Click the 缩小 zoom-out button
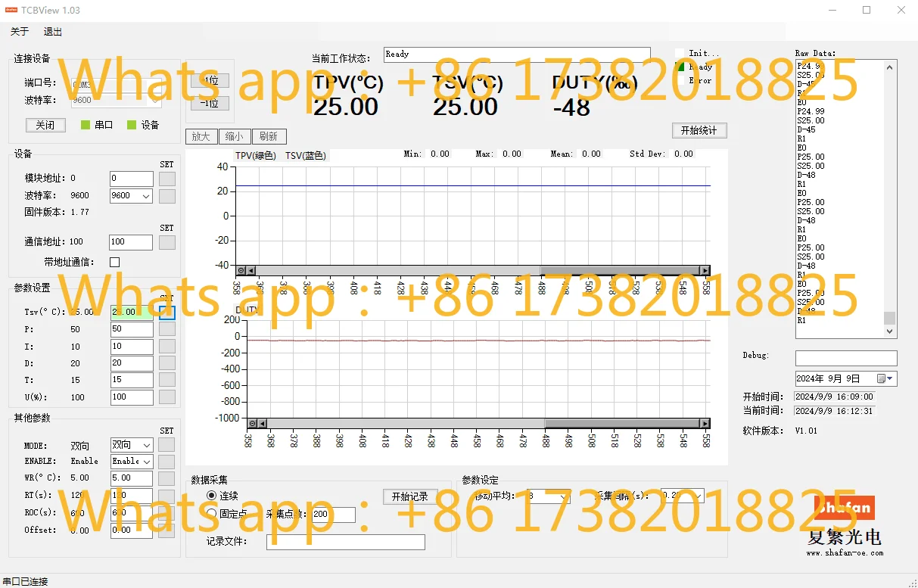 point(235,137)
